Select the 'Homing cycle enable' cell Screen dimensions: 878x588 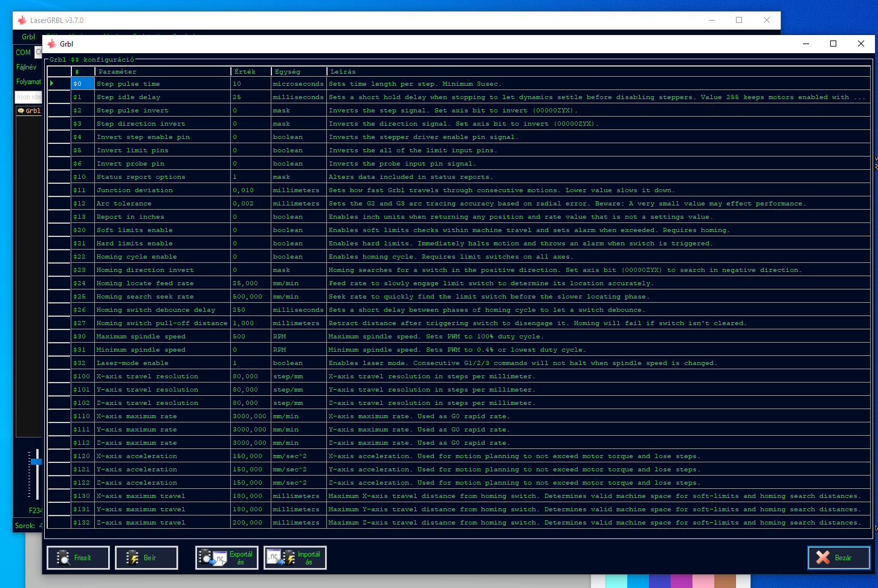(163, 257)
